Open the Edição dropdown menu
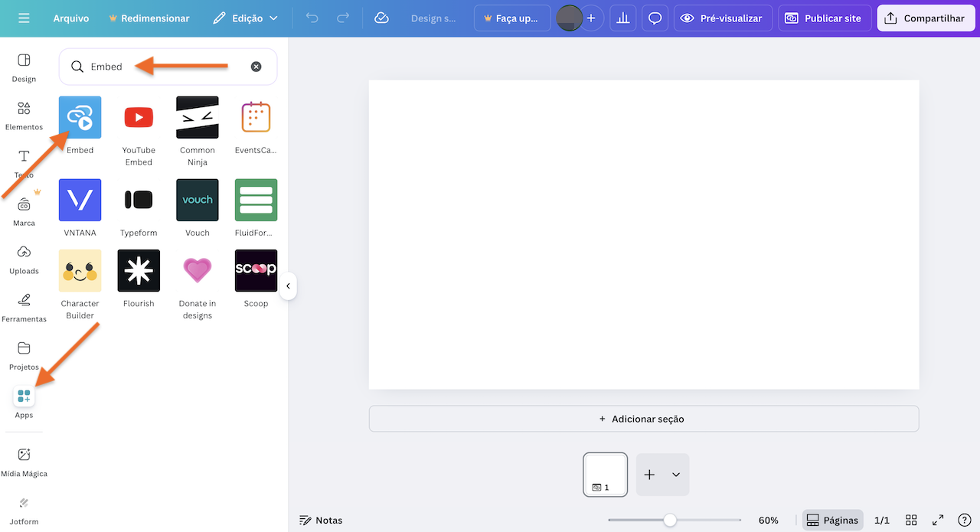 click(245, 18)
